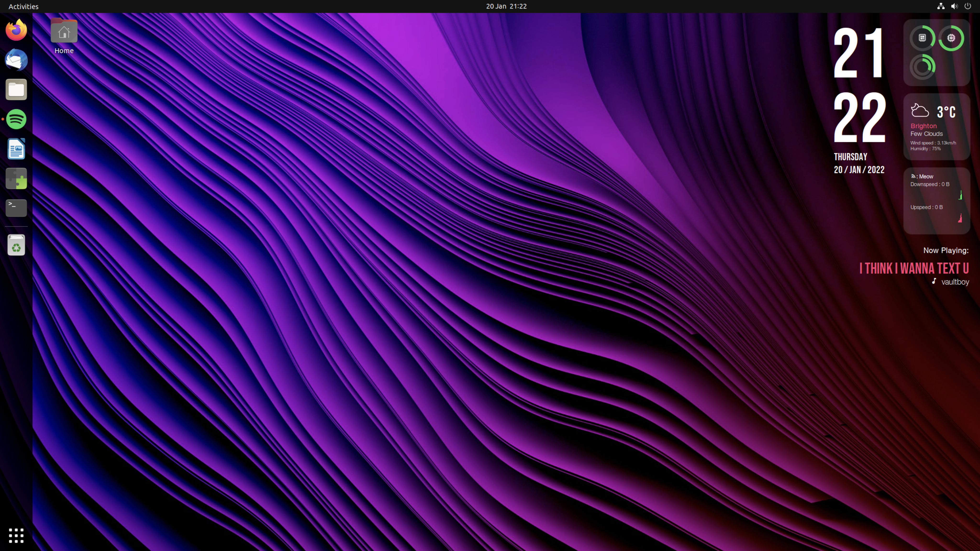Click the 'Humidity : 75%' text
The width and height of the screenshot is (980, 551).
coord(926,149)
